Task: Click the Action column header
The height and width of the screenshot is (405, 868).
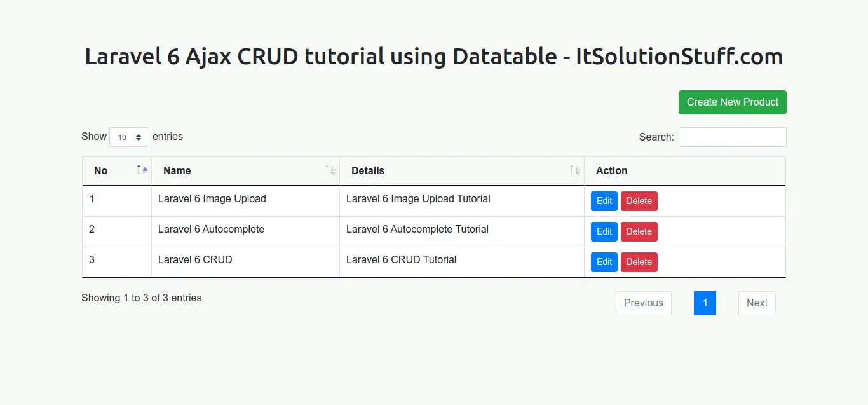Action: point(611,170)
